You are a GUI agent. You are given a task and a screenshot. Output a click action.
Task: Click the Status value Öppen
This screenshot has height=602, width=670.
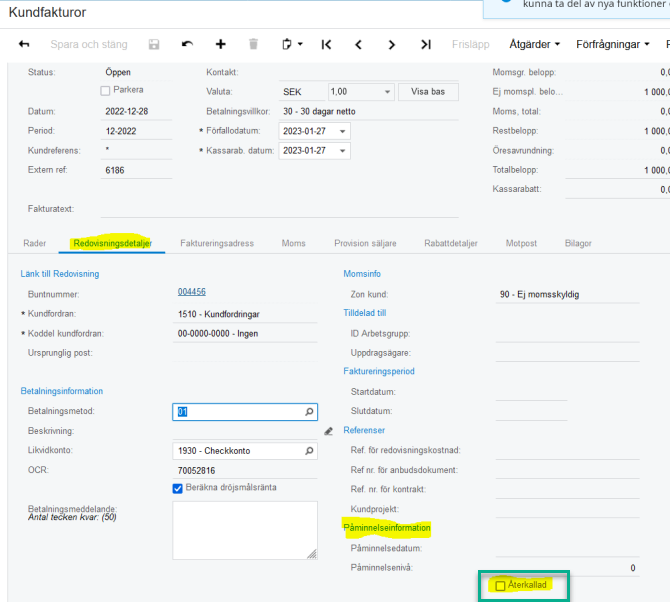coord(118,72)
